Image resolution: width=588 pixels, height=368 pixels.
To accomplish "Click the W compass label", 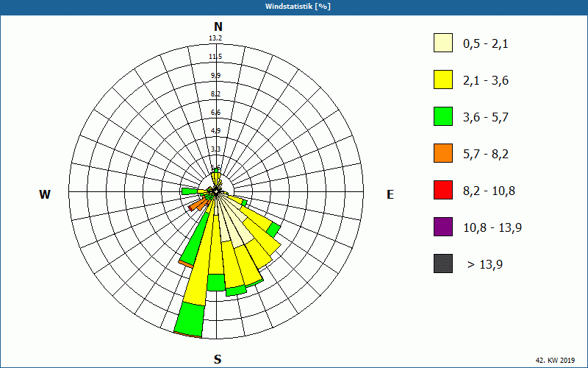I will (x=45, y=194).
